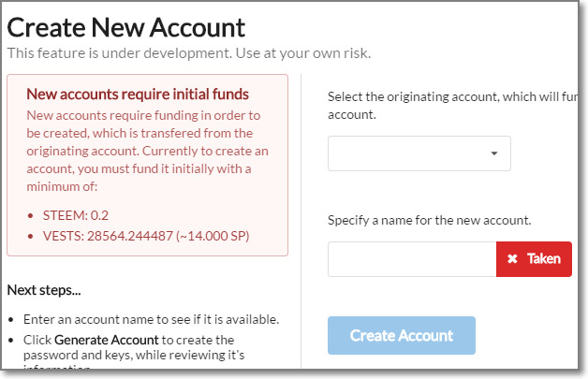This screenshot has height=379, width=588.
Task: Click the 'Enter an account name' step
Action: pos(147,320)
